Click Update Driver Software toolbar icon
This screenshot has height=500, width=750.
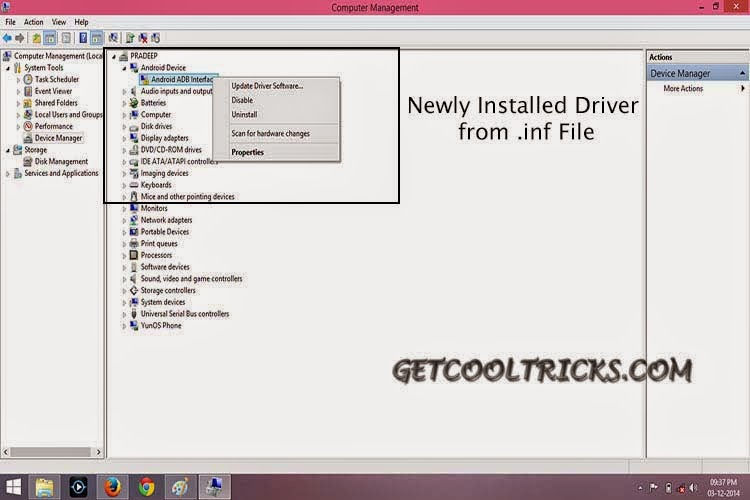[x=130, y=38]
